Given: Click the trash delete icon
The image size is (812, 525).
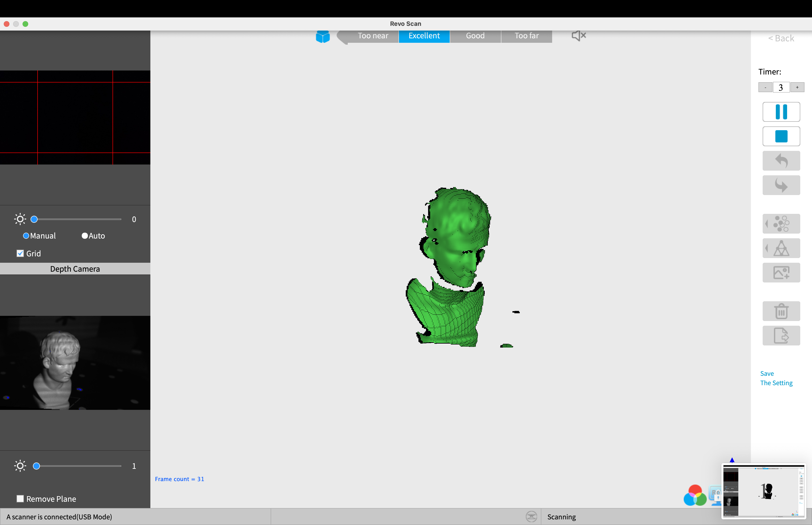Looking at the screenshot, I should tap(781, 311).
